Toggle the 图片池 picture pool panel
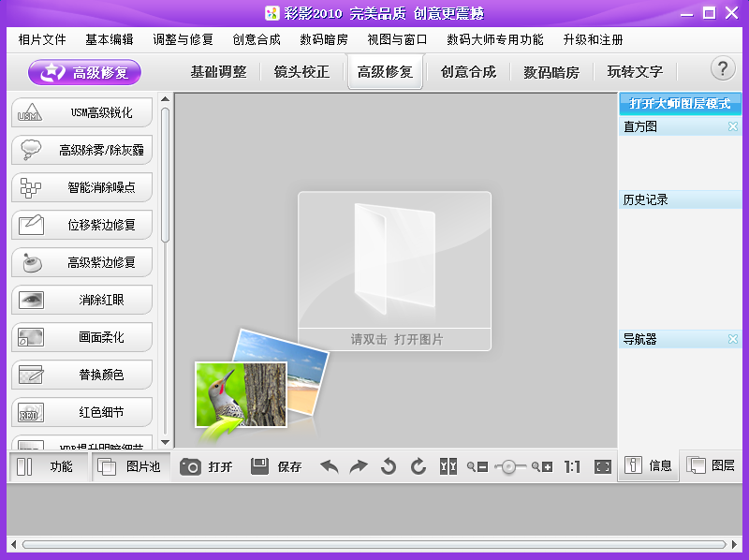The height and width of the screenshot is (560, 749). [130, 466]
